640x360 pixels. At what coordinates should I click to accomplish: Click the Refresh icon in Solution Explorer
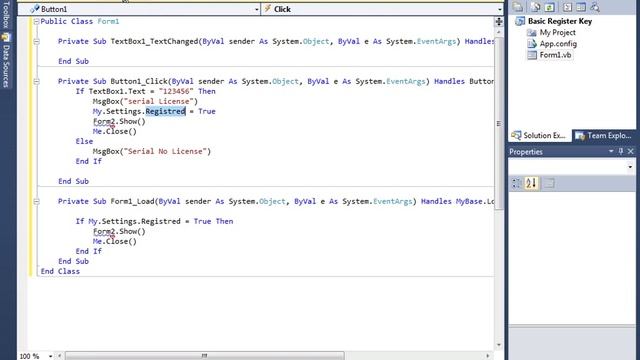[x=549, y=7]
